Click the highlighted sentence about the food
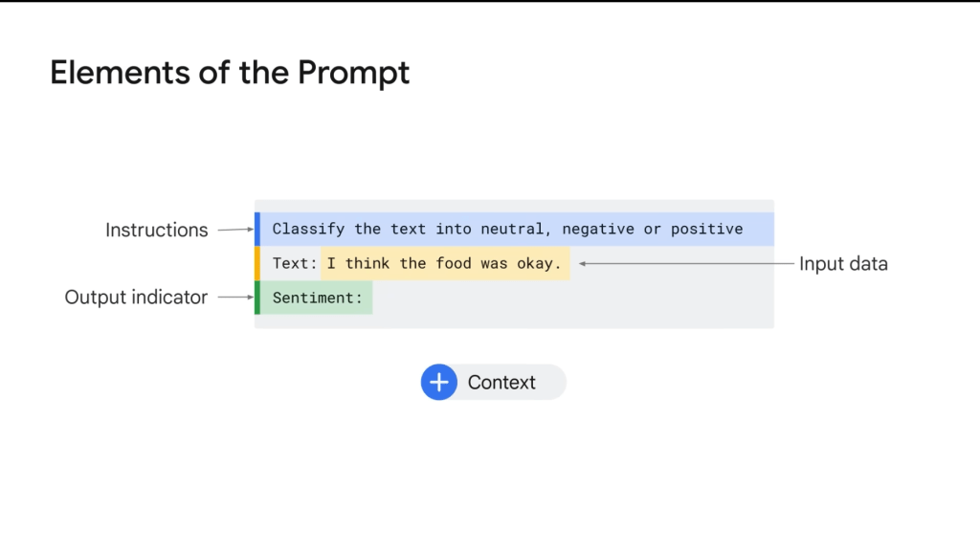Image resolution: width=980 pixels, height=553 pixels. point(444,263)
